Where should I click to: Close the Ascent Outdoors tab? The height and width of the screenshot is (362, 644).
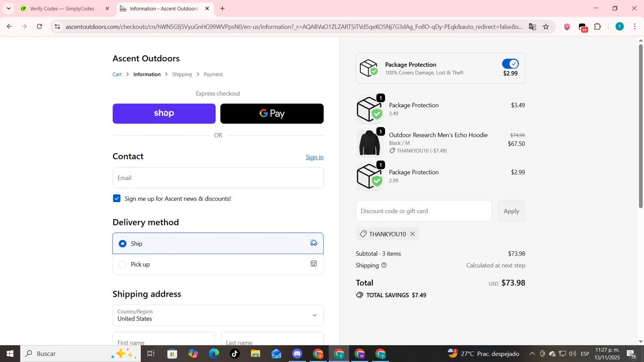pos(207,9)
